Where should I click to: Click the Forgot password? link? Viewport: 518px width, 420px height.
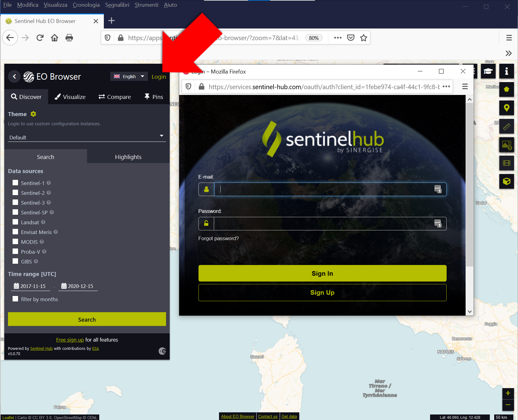[x=218, y=238]
